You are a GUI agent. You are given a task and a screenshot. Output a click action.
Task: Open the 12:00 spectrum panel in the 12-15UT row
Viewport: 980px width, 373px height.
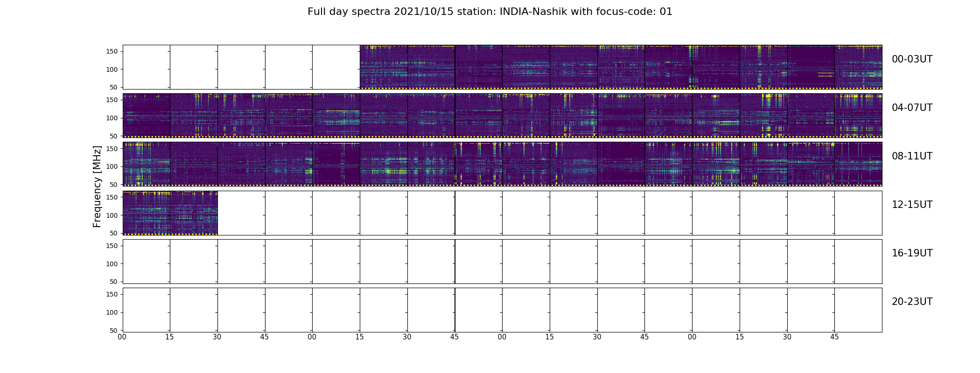[147, 213]
